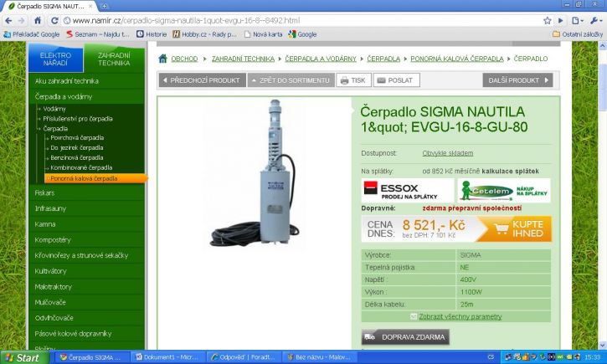607x364 pixels.
Task: Open the Ostatní záložky folder
Action: point(578,34)
